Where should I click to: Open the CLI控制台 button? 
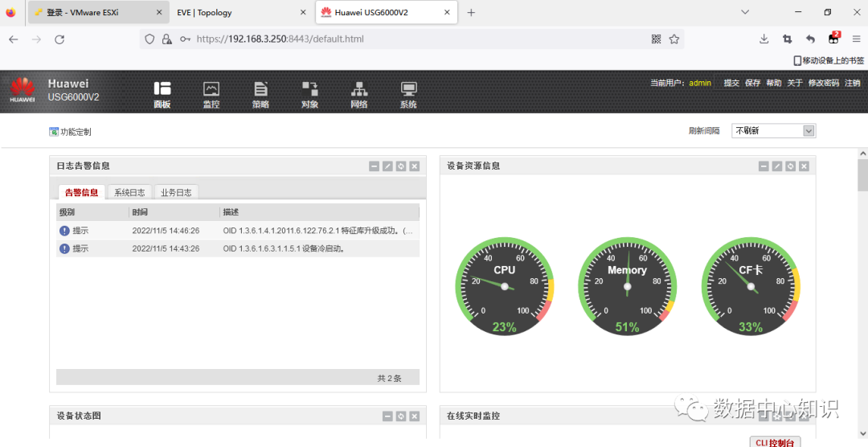(x=775, y=442)
